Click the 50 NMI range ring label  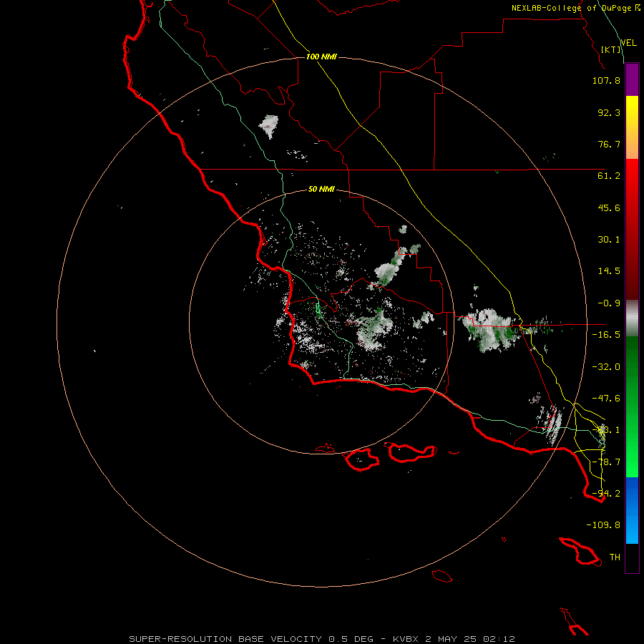(x=321, y=190)
